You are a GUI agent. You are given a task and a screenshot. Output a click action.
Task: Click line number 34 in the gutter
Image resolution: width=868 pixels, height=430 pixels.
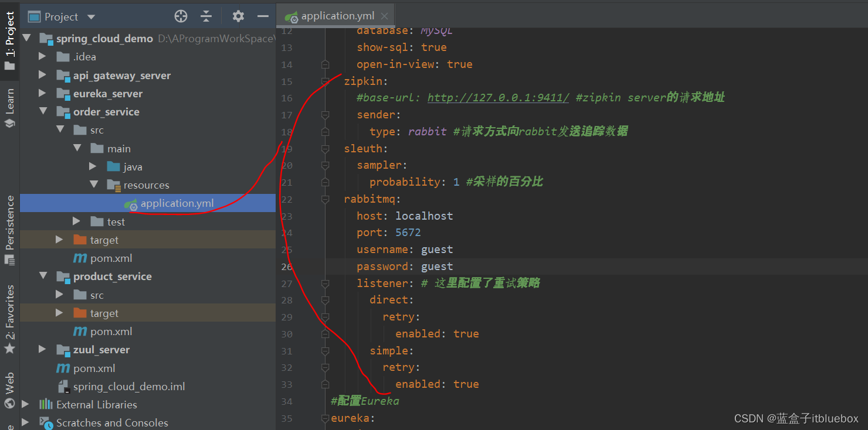tap(287, 401)
